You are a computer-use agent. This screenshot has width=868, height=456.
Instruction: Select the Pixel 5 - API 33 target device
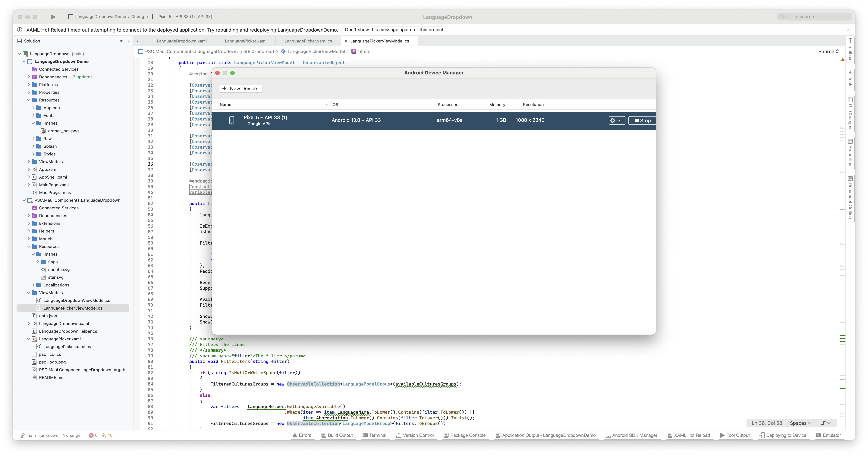point(182,17)
